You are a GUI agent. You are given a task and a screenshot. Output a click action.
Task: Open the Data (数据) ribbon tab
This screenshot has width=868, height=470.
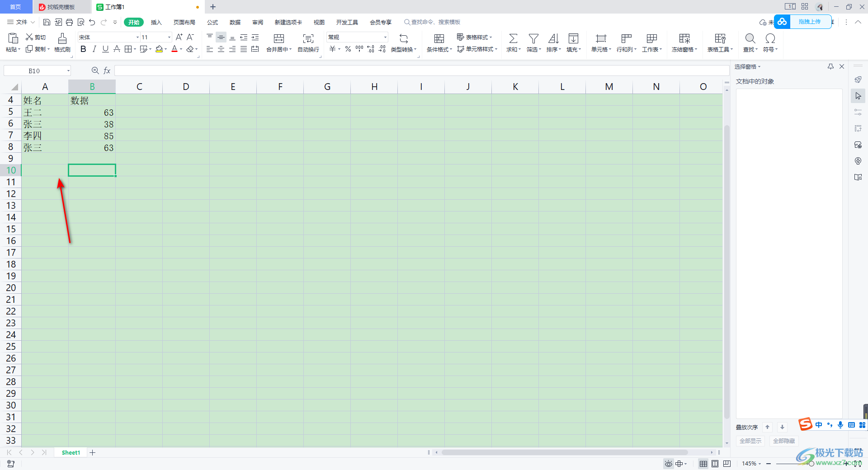point(235,22)
